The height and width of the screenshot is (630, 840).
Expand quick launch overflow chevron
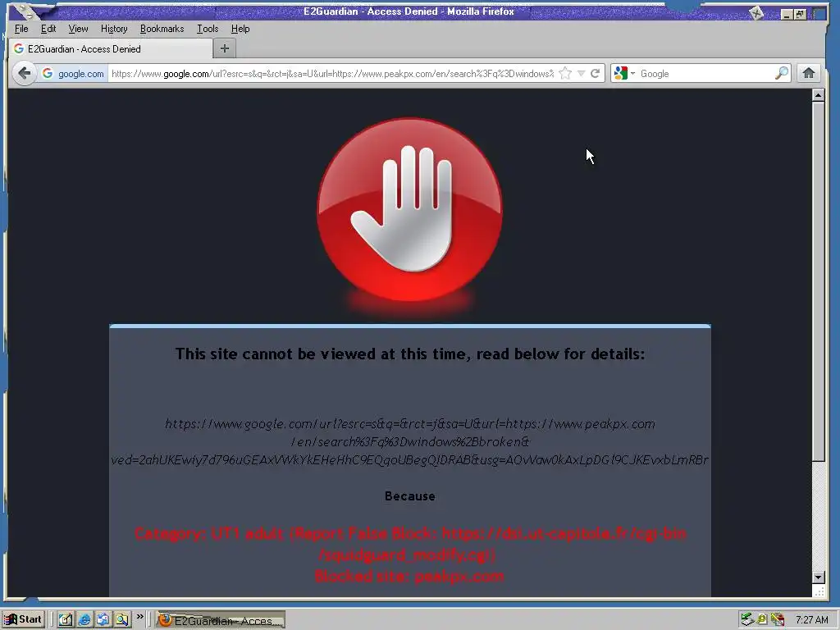(139, 617)
